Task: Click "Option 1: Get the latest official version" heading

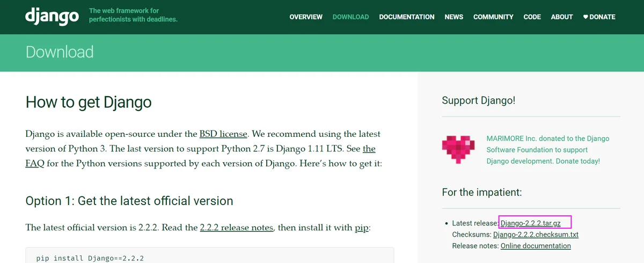Action: (129, 201)
